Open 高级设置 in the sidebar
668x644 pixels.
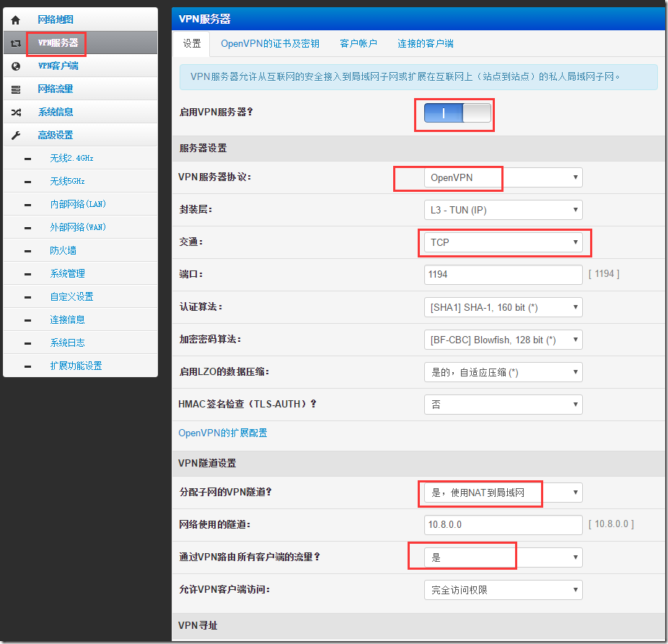pyautogui.click(x=56, y=136)
